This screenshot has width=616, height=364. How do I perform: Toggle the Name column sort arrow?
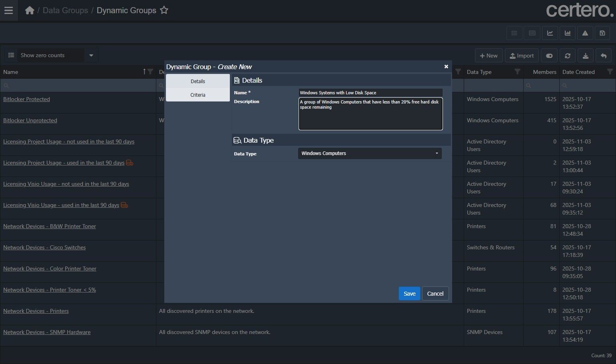(144, 72)
